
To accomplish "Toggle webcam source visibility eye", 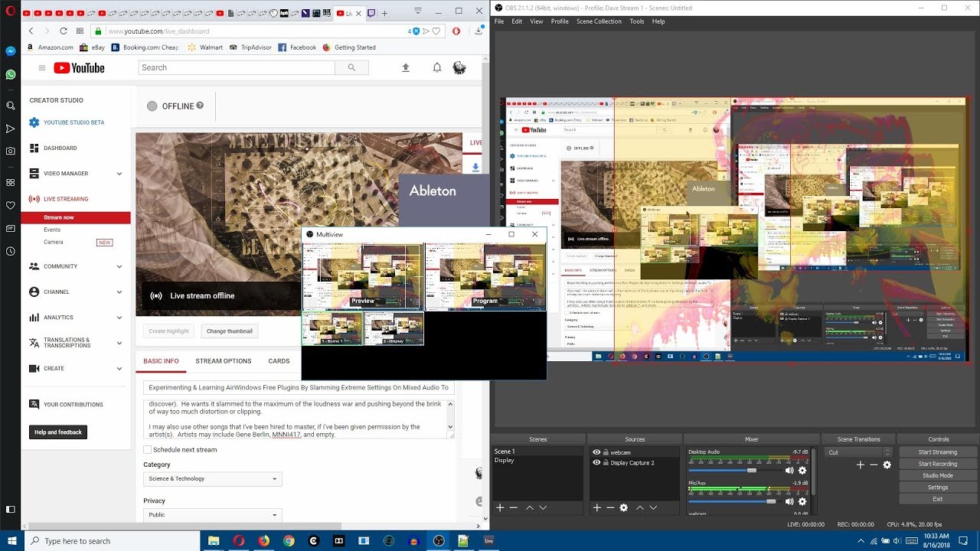I will point(596,452).
